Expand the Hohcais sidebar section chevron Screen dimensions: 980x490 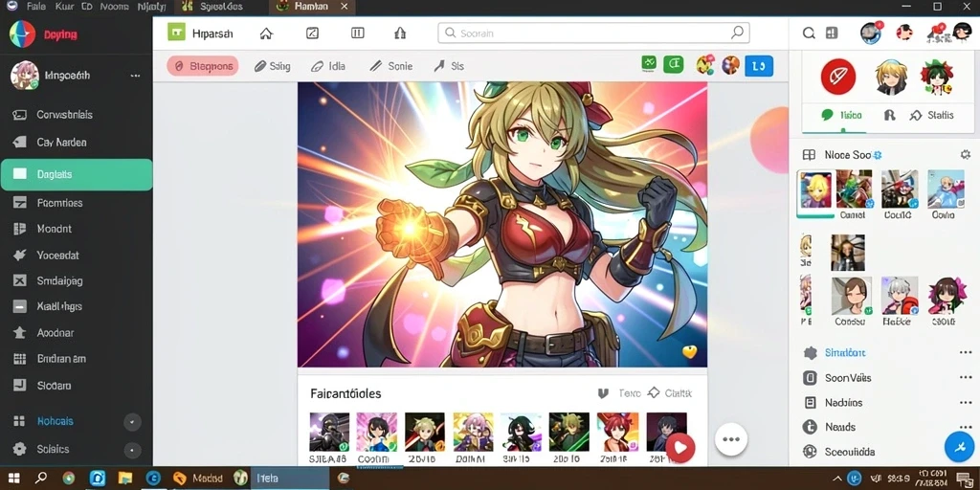132,422
